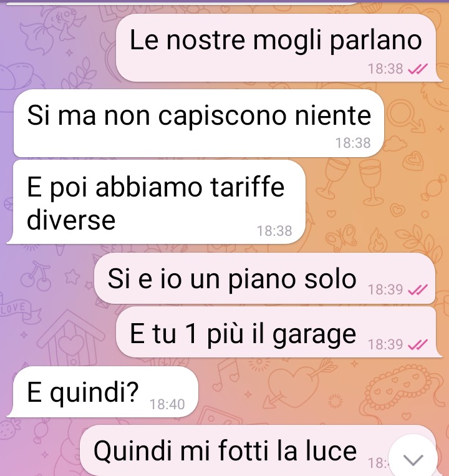Select the message 'Quindi mi fotti la luce'

(x=258, y=450)
